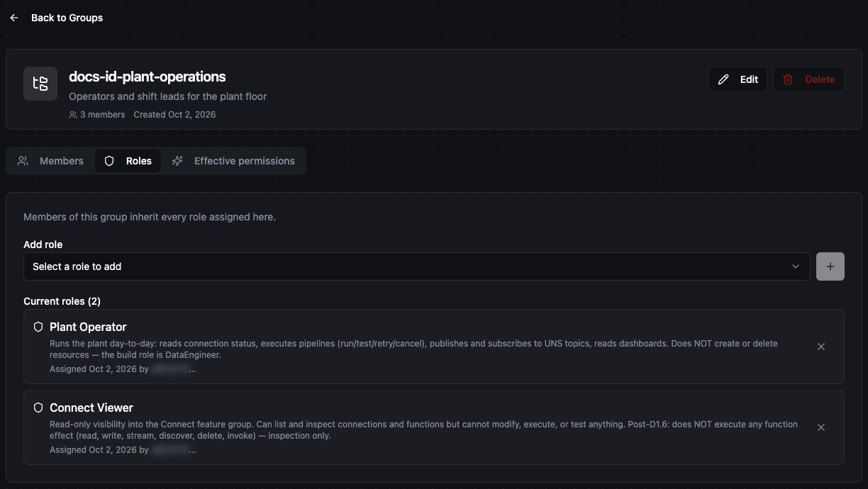Click the shield icon beside Plant Operator
Image resolution: width=868 pixels, height=489 pixels.
[38, 327]
